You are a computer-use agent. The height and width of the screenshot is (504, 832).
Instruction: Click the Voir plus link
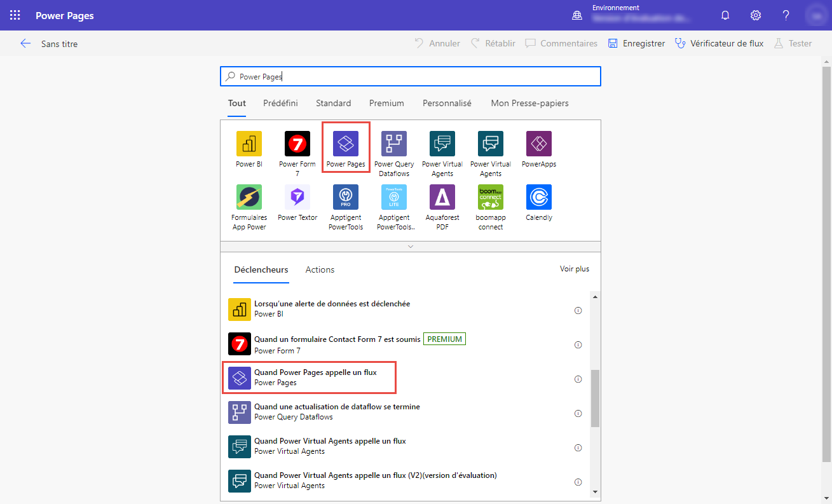(574, 269)
